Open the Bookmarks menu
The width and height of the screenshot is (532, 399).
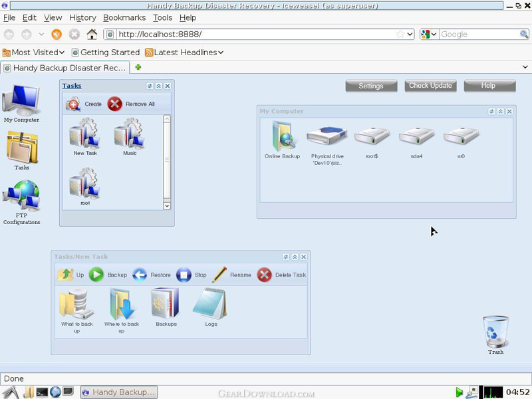click(x=124, y=18)
